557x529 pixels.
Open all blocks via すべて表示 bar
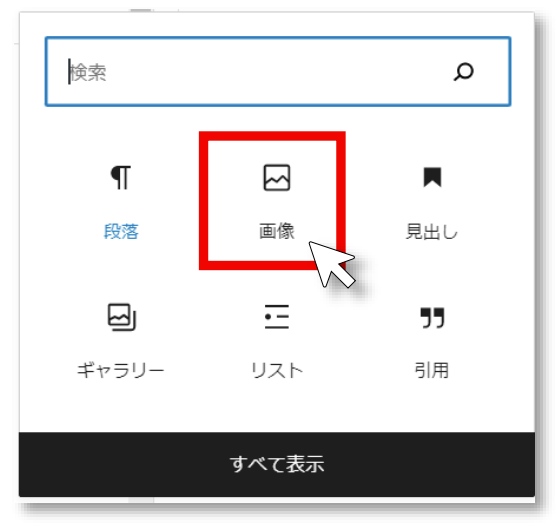pos(277,464)
